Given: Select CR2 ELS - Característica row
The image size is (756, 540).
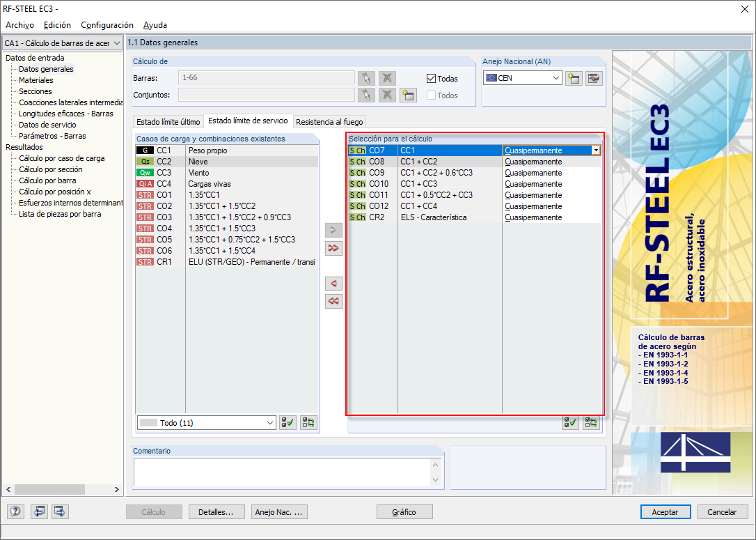Looking at the screenshot, I should pos(475,217).
